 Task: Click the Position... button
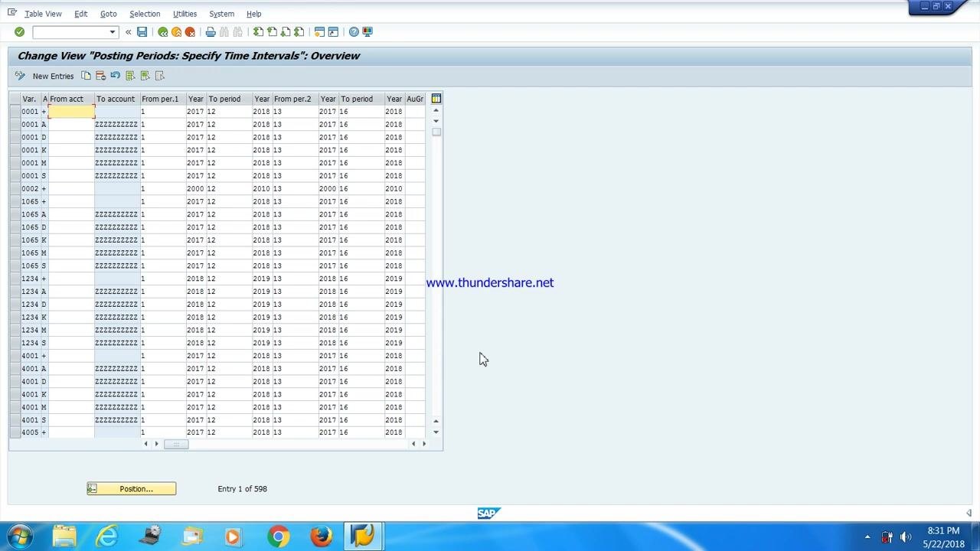coord(131,489)
